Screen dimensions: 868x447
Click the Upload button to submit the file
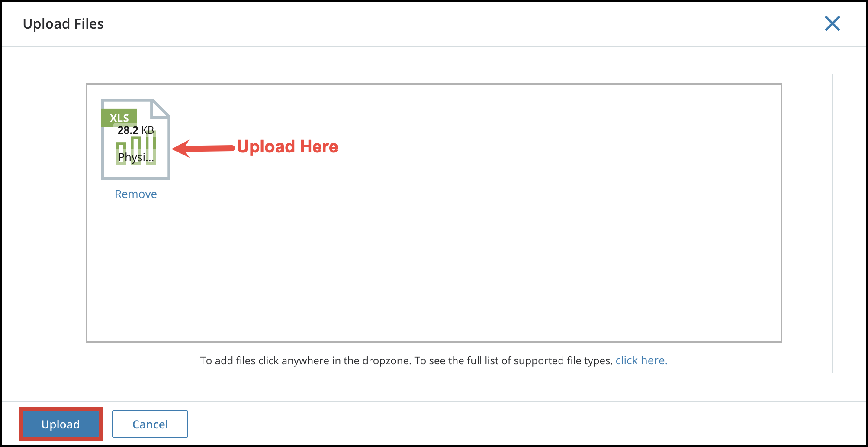tap(61, 424)
